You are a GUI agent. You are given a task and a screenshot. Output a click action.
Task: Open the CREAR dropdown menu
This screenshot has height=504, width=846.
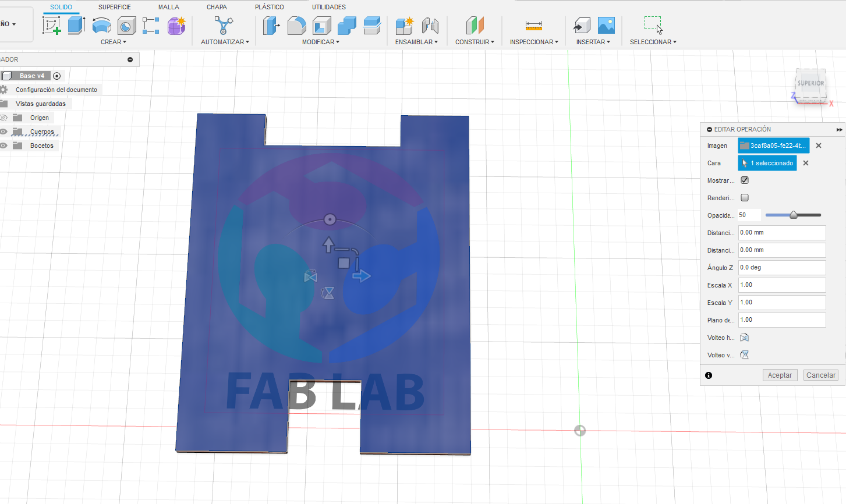point(114,42)
